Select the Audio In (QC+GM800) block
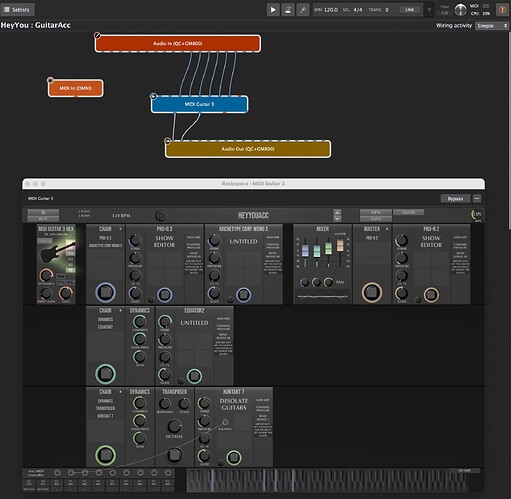511x499 pixels. point(178,43)
